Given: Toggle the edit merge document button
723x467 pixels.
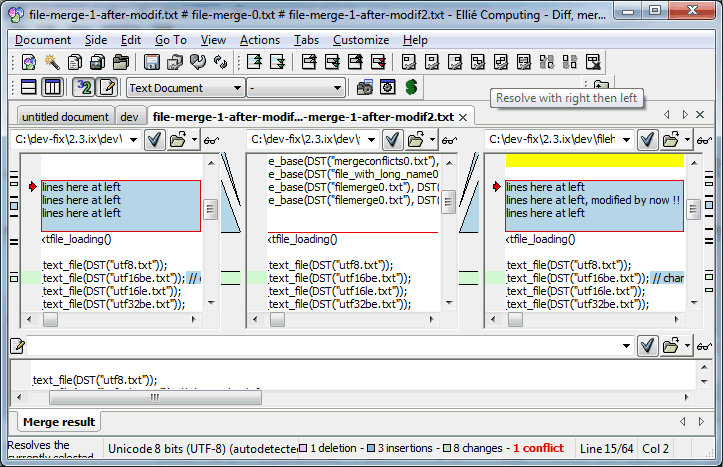Looking at the screenshot, I should (107, 87).
